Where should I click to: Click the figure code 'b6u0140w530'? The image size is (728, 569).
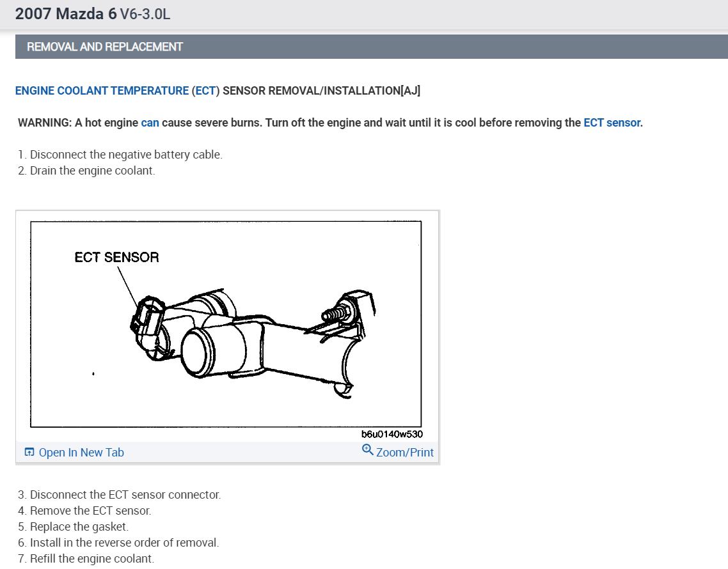point(392,434)
